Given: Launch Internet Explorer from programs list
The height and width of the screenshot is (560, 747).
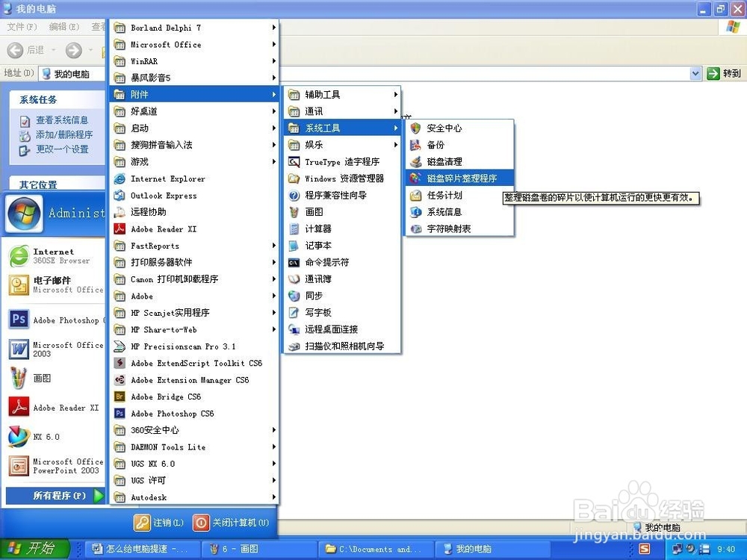Looking at the screenshot, I should click(x=194, y=178).
